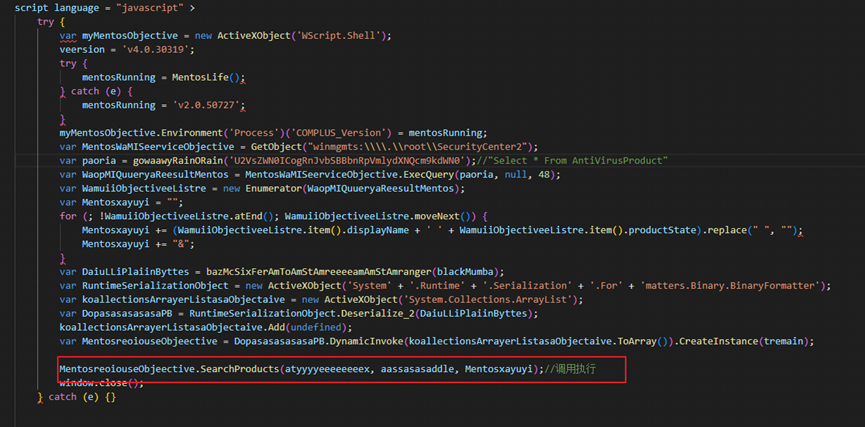Click the tremain argument
Screen dimensions: 865x427
click(783, 340)
